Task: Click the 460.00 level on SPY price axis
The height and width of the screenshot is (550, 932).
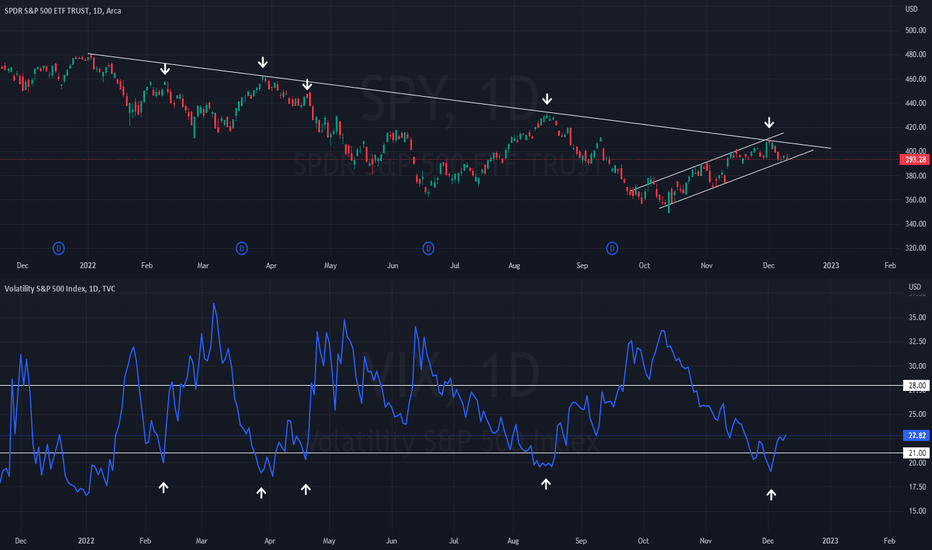Action: pos(915,79)
